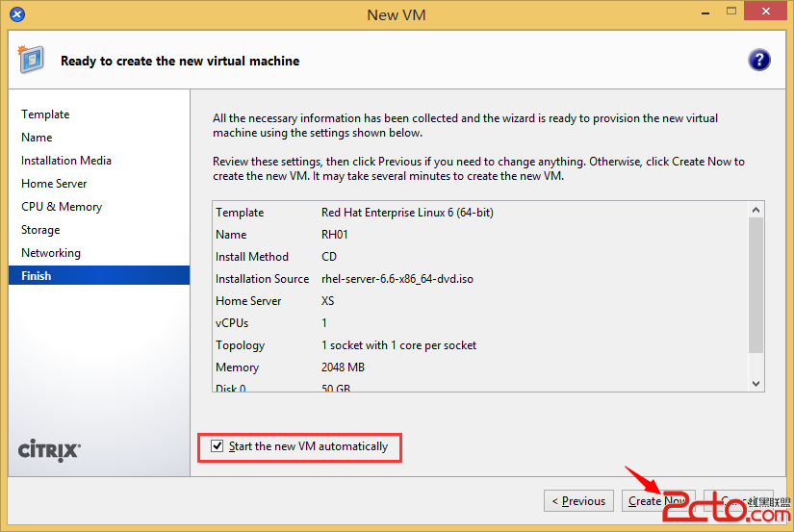The image size is (794, 532).
Task: Select the Topology value 1 socket with 1 core
Action: [x=399, y=345]
